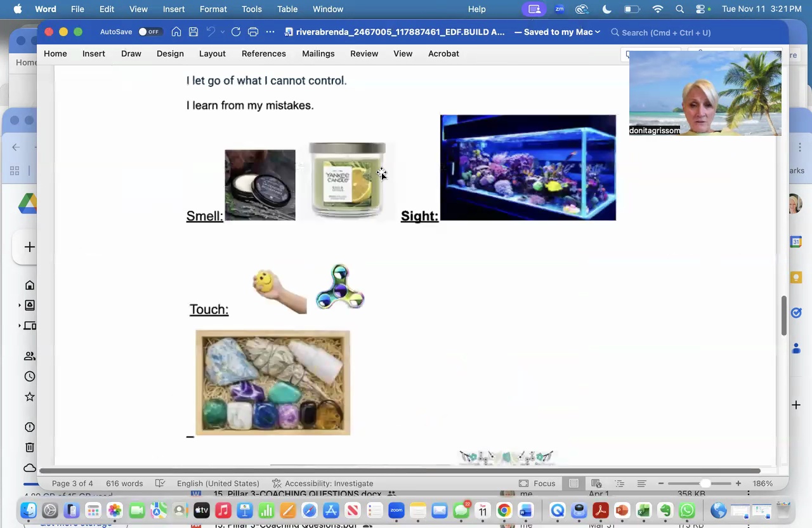The image size is (812, 528).
Task: Click the Save disk icon
Action: point(193,32)
